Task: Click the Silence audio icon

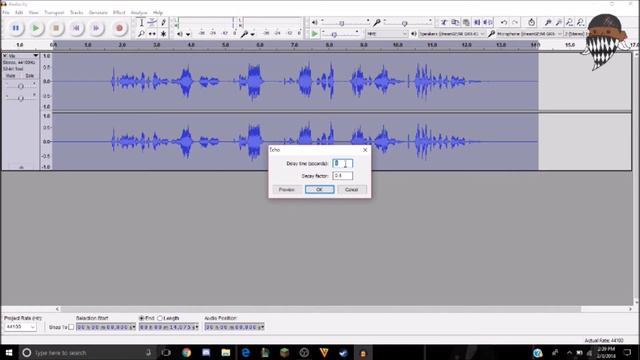Action: [488, 22]
